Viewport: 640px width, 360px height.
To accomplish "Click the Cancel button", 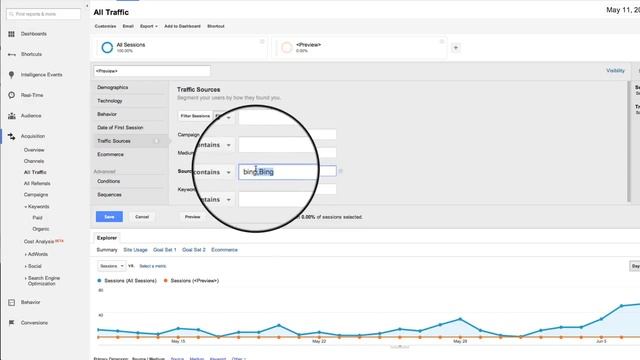I will point(142,217).
